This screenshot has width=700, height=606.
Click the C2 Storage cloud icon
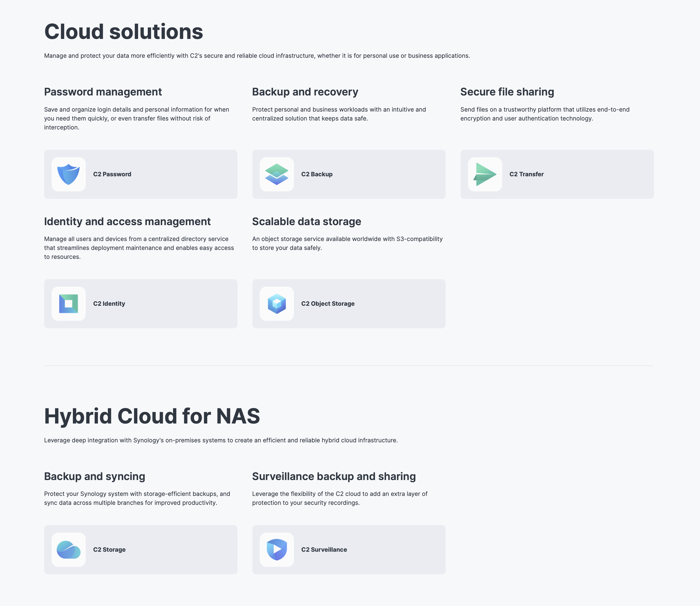click(x=69, y=549)
